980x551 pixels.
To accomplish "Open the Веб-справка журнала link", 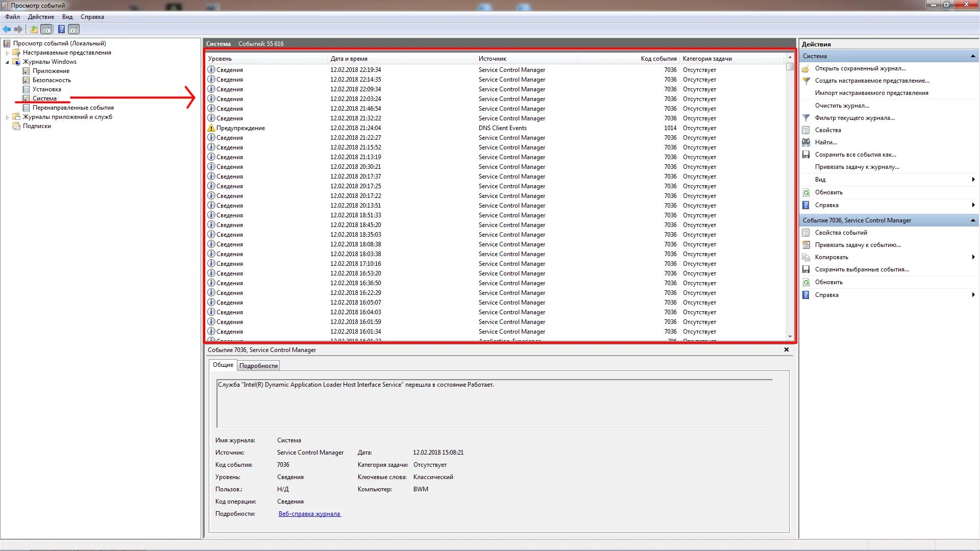I will pyautogui.click(x=309, y=514).
